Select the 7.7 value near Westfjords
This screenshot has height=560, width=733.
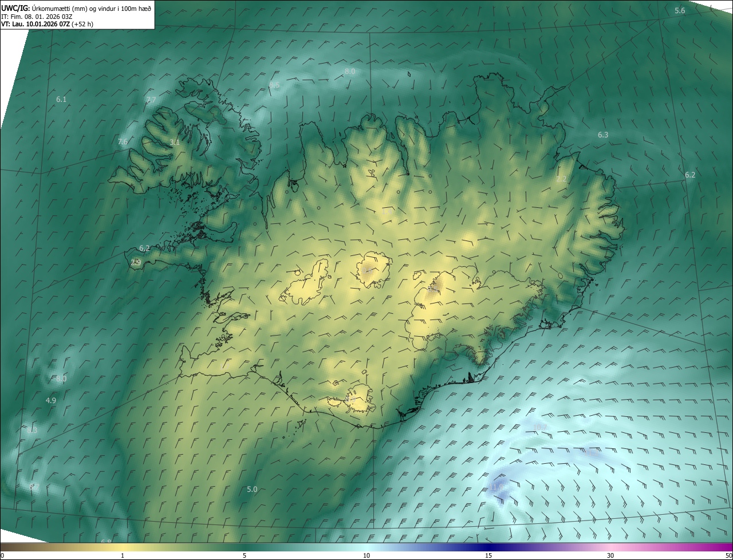point(151,100)
